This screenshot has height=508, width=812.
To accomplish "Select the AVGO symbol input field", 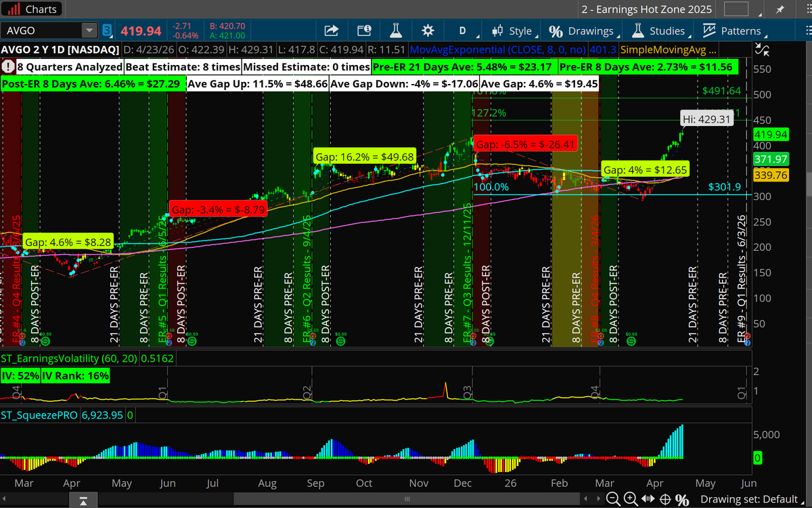I will tap(42, 30).
